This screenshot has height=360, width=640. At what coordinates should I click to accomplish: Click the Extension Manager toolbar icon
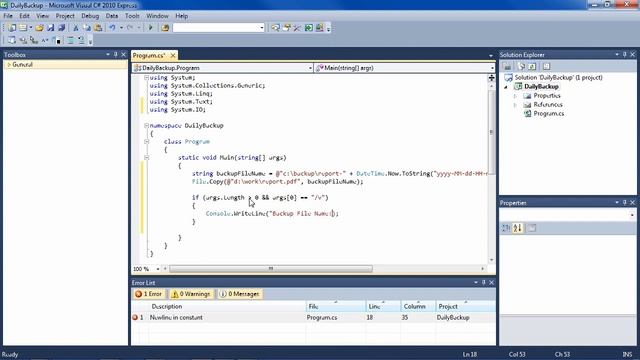click(x=320, y=28)
